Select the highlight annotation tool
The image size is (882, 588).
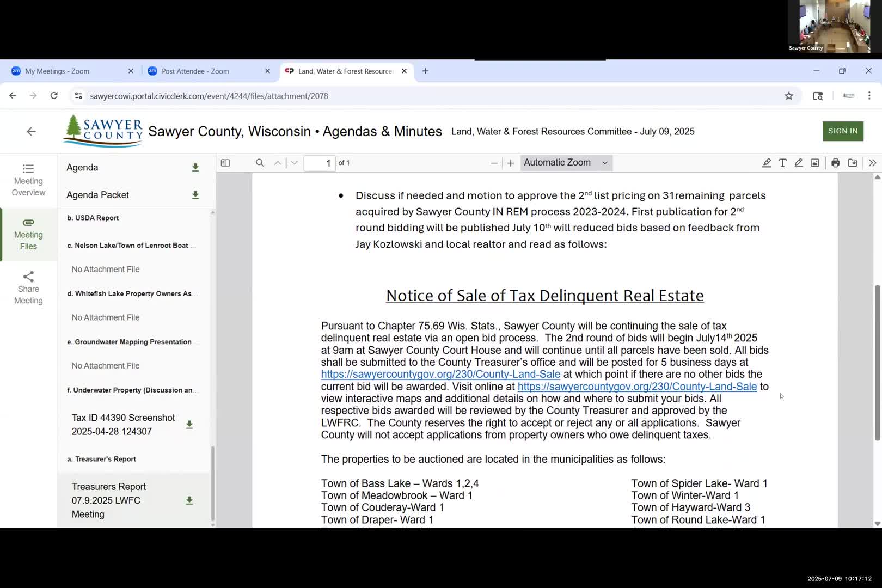point(766,163)
